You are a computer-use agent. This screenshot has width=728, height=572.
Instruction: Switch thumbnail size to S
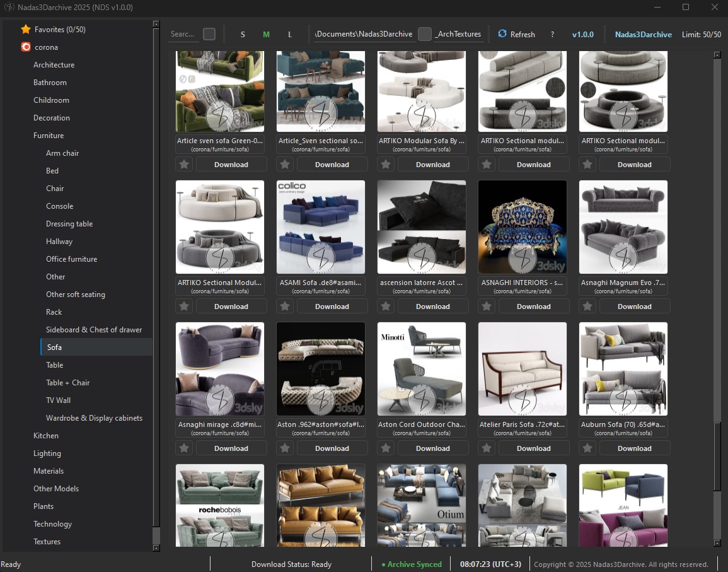[243, 35]
